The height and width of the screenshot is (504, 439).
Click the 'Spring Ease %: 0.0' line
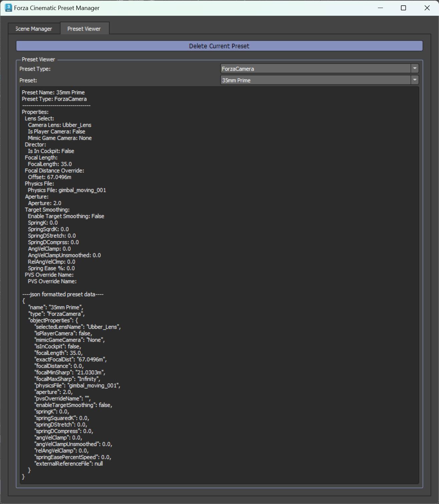(51, 269)
